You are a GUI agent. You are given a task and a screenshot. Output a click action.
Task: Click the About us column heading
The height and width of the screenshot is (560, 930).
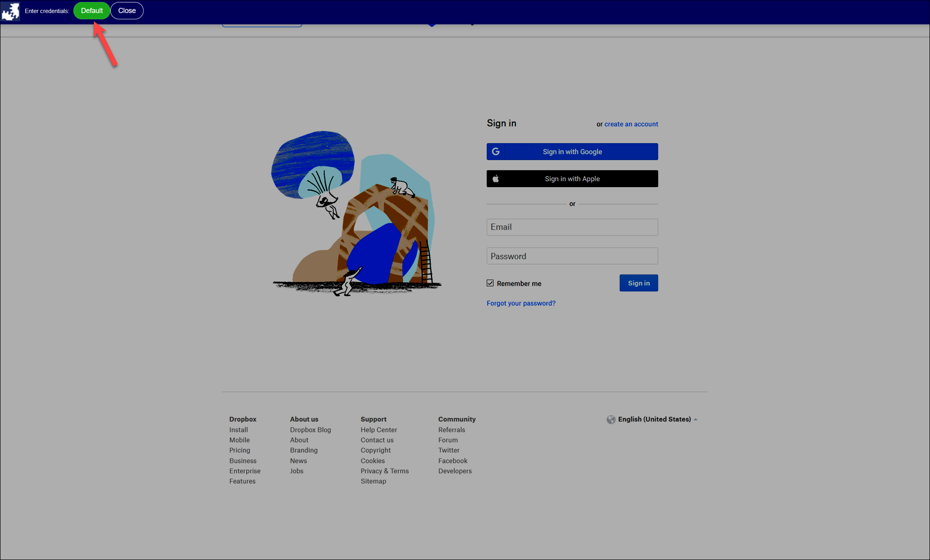(304, 419)
